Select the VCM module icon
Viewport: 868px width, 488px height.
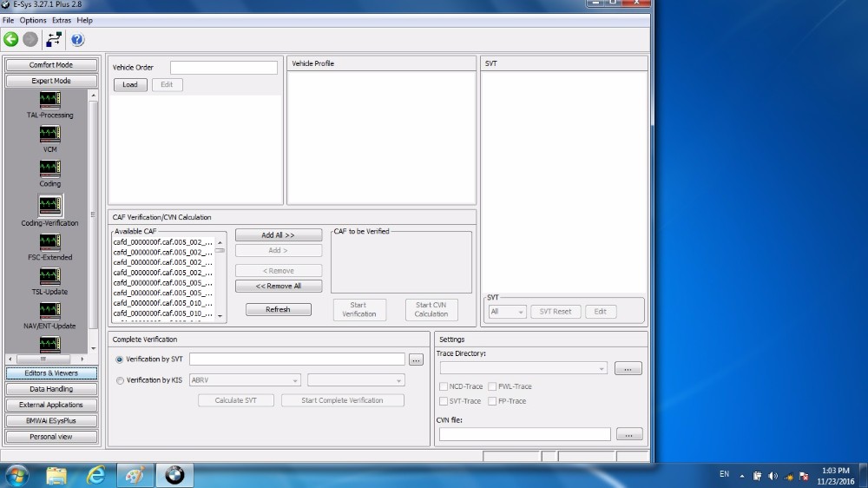[50, 135]
